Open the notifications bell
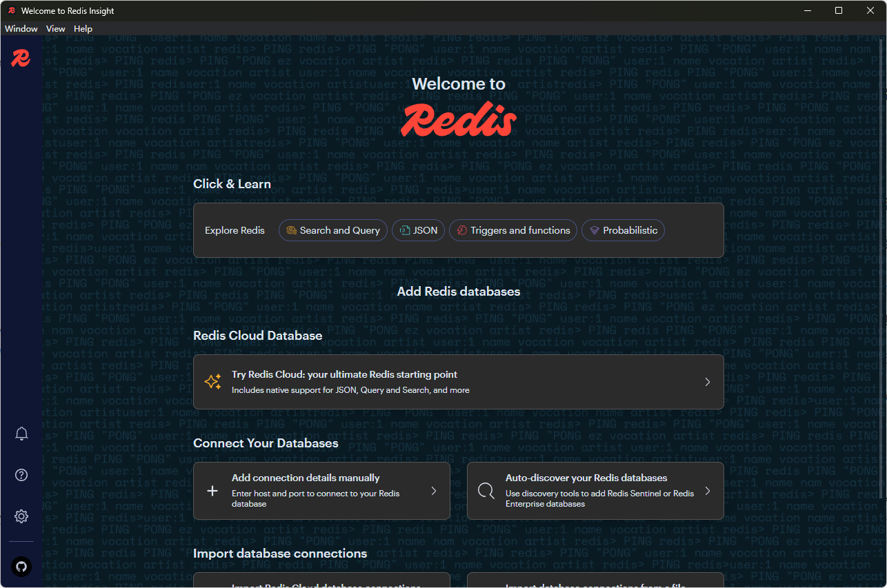 point(21,434)
